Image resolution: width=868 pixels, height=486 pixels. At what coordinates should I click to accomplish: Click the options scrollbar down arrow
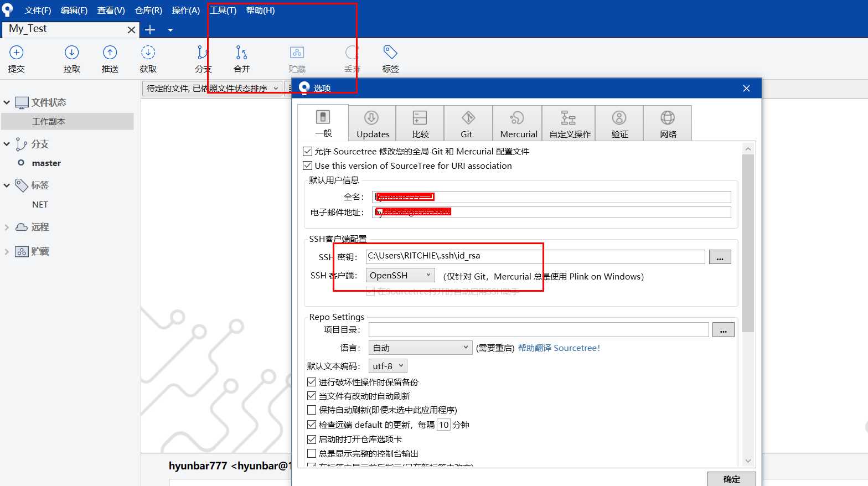point(748,461)
